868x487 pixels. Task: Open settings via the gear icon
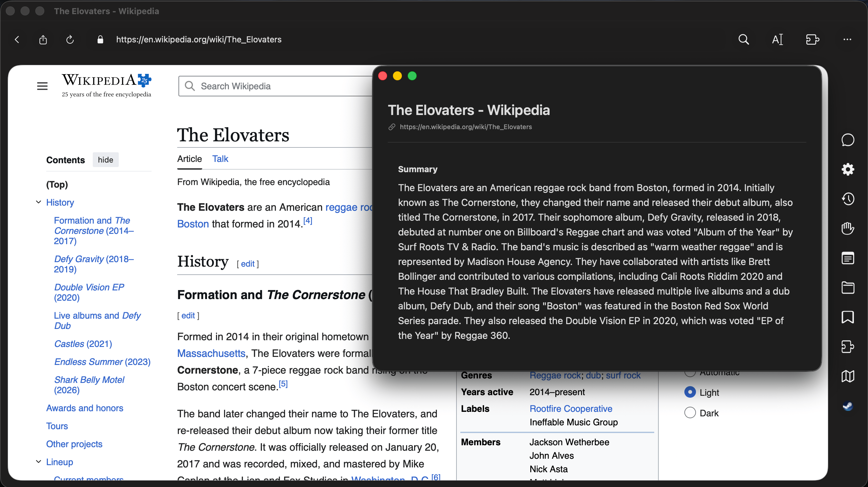tap(848, 169)
